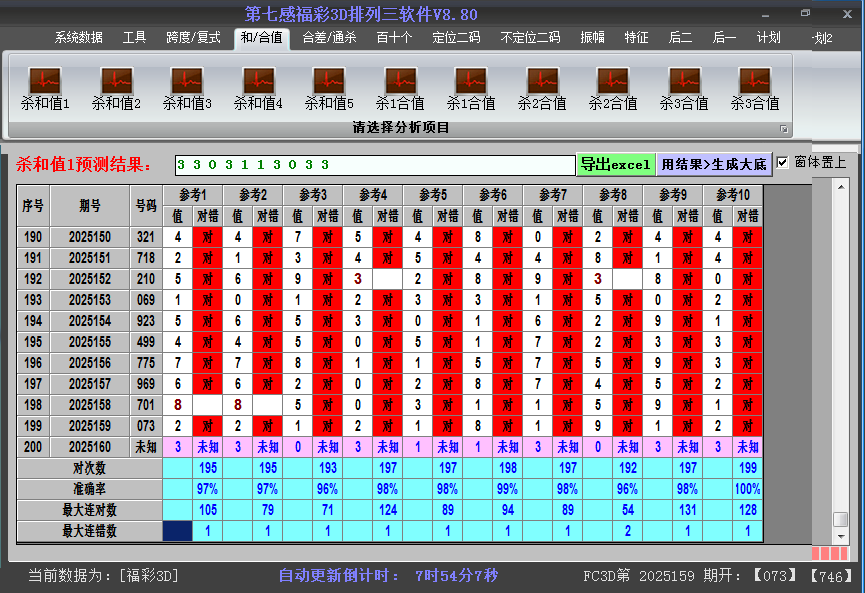Select the period 2025155 cell
Viewport: 865px width, 593px height.
pos(90,342)
